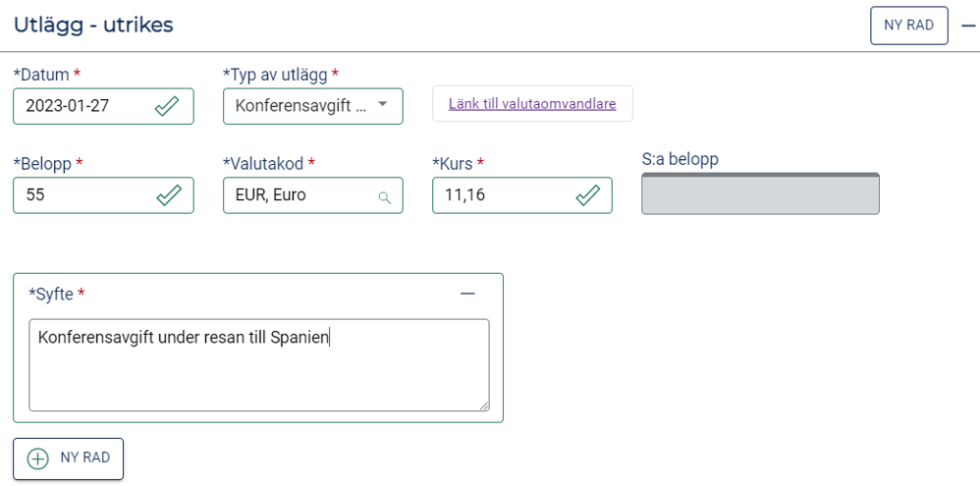The width and height of the screenshot is (980, 486).
Task: Click the checkmark icon in Kurs field
Action: tap(587, 195)
